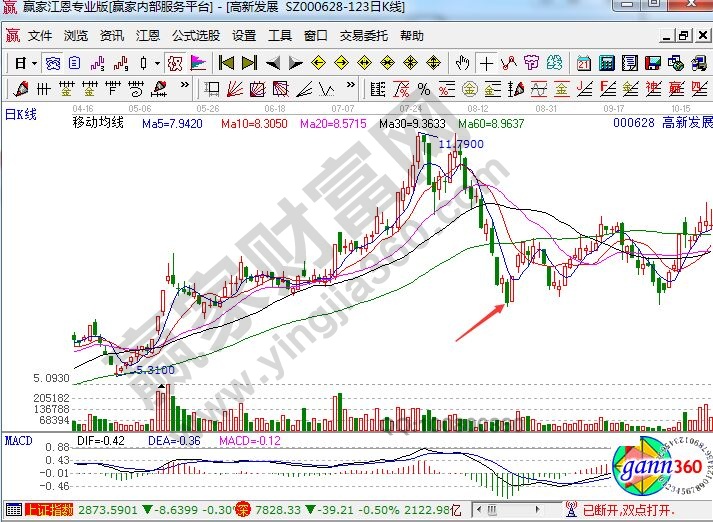Viewport: 713px width, 522px height.
Task: Click the percent sign tool icon
Action: [423, 88]
